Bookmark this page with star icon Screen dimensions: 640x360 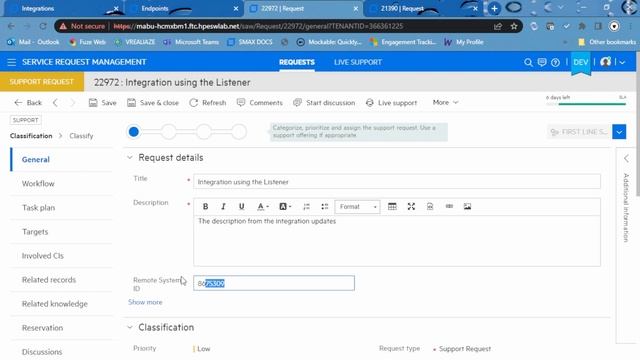pyautogui.click(x=514, y=26)
